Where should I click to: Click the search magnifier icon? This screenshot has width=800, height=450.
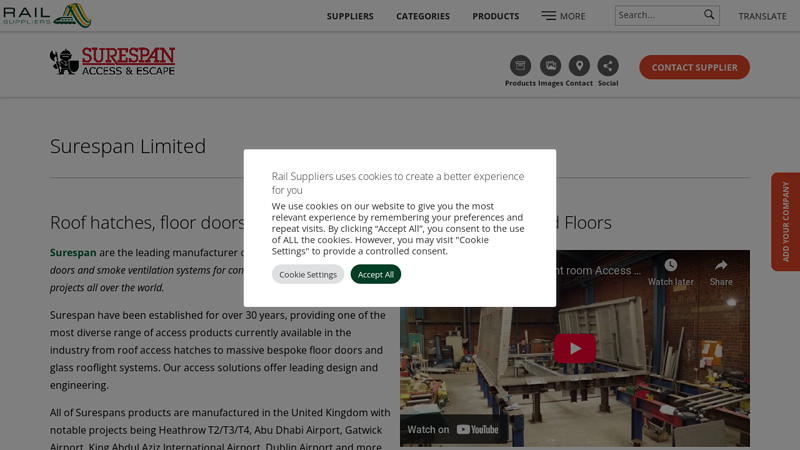tap(709, 15)
